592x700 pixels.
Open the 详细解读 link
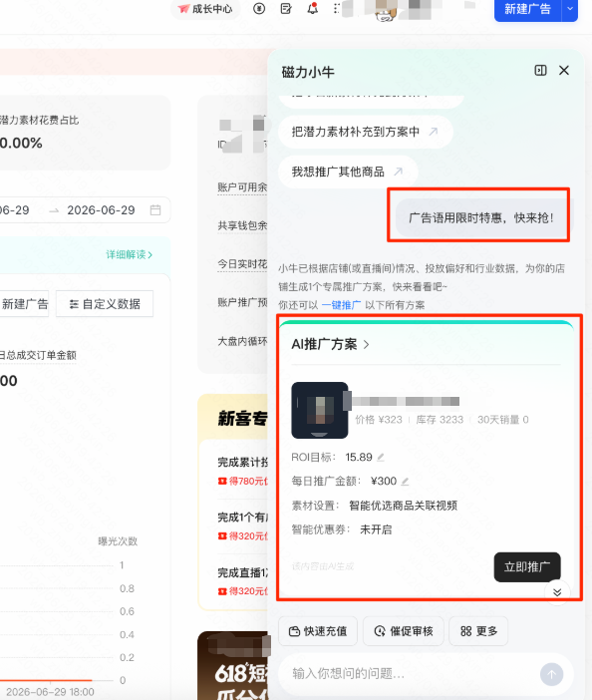point(130,254)
